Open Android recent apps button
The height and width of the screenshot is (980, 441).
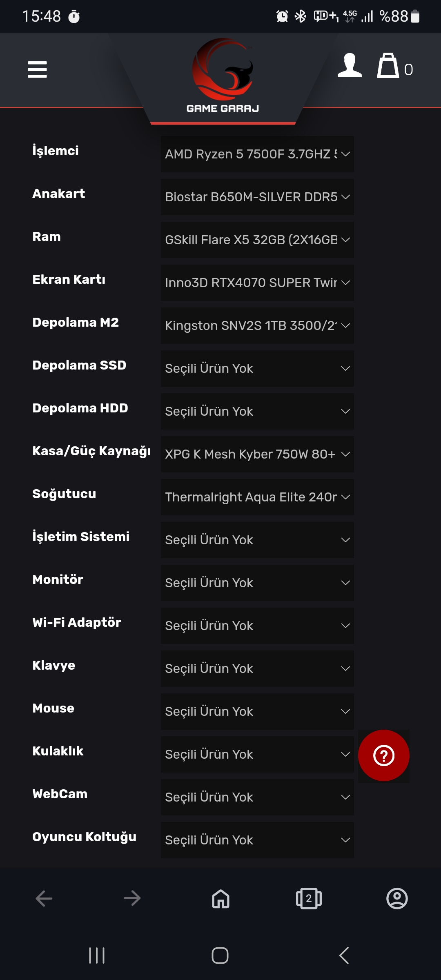(x=97, y=955)
